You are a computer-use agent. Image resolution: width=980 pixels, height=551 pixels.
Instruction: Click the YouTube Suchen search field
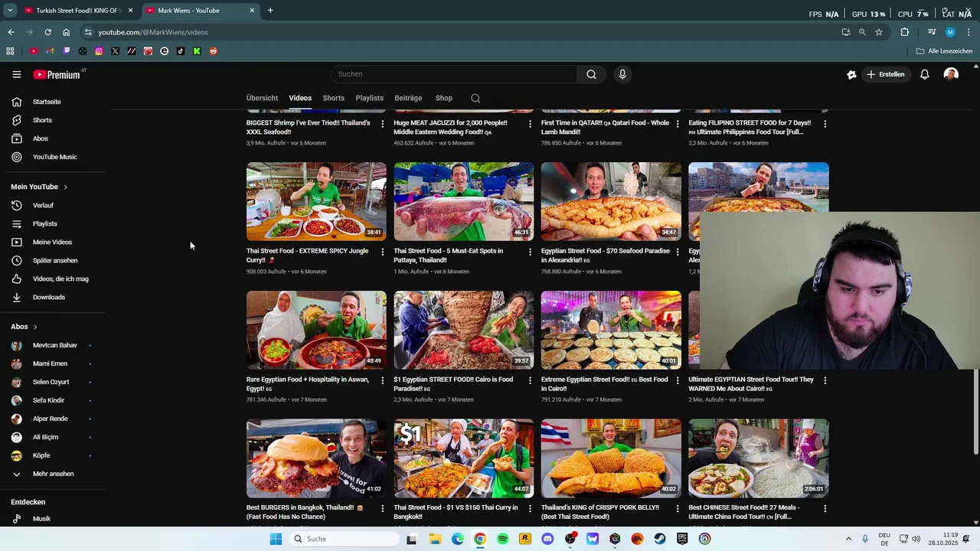click(x=454, y=74)
